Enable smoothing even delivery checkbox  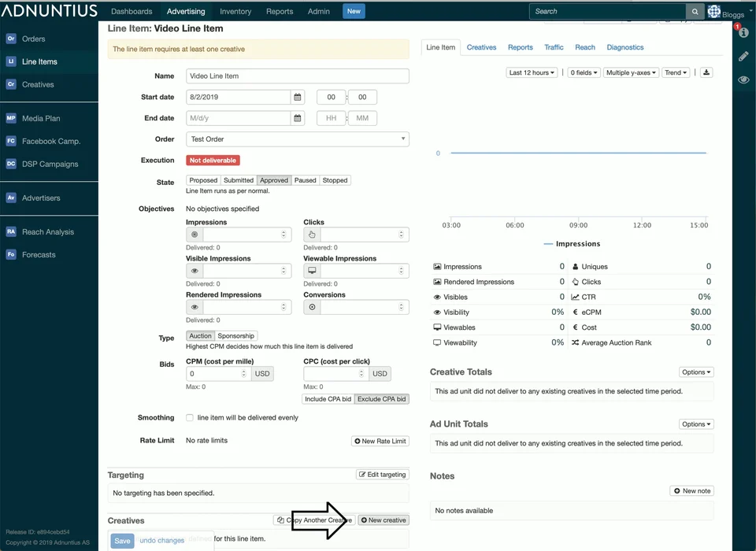click(190, 418)
